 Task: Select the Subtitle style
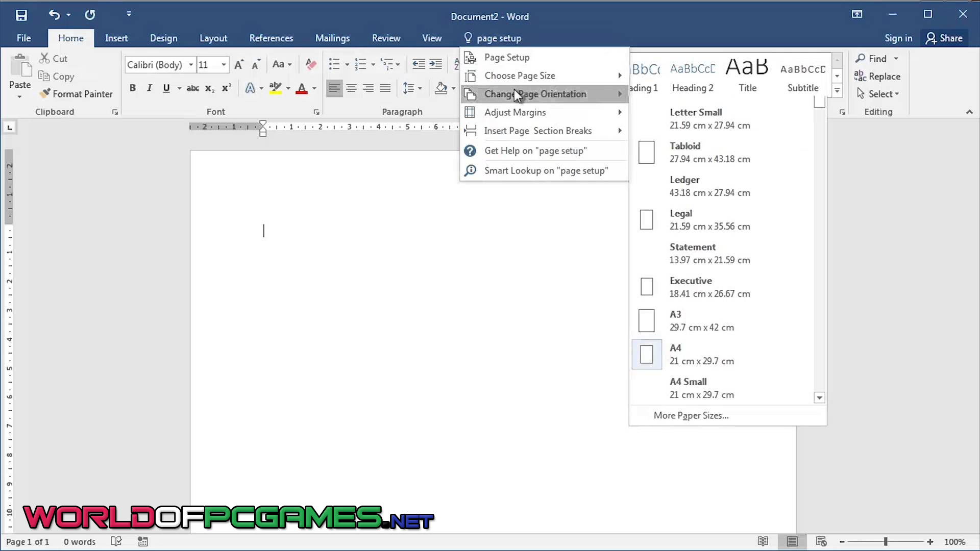[x=803, y=77]
